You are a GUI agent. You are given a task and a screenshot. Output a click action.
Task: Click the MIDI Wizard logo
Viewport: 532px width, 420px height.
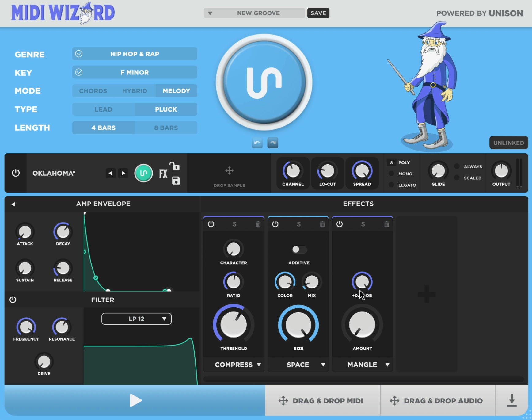(63, 13)
